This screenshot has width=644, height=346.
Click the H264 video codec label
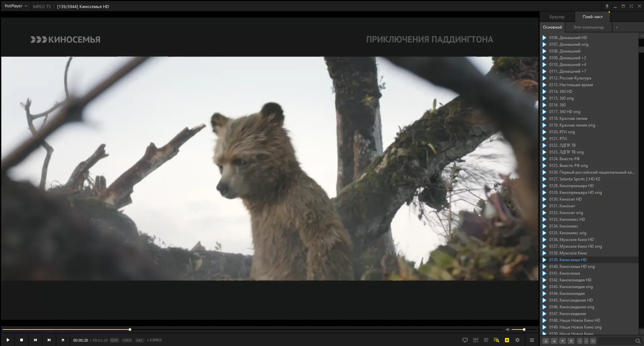[x=127, y=340]
